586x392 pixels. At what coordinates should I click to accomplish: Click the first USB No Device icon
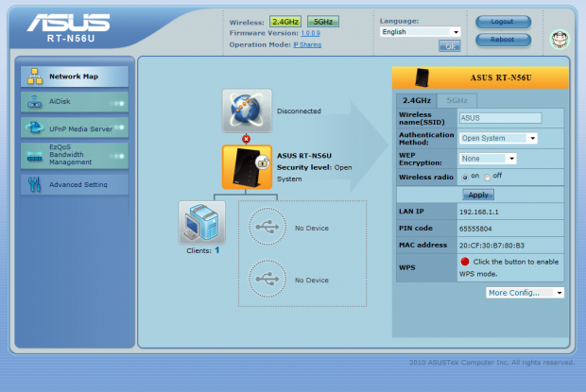(x=267, y=227)
